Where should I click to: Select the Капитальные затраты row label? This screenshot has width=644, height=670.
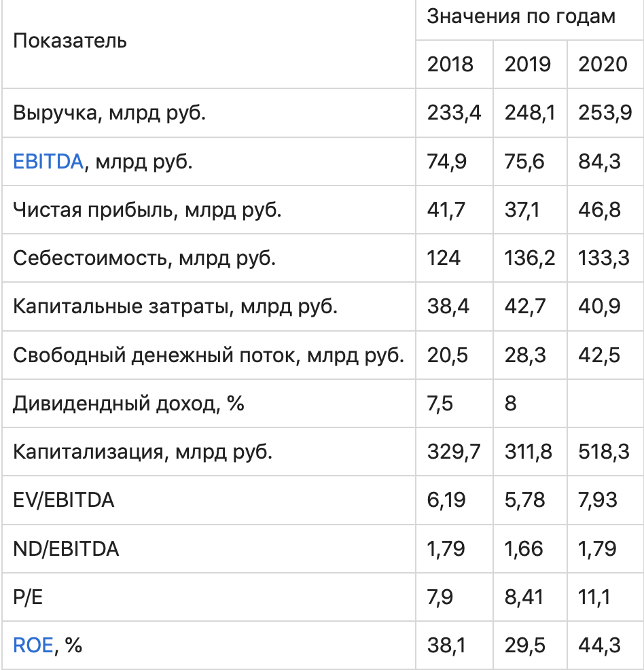click(175, 306)
